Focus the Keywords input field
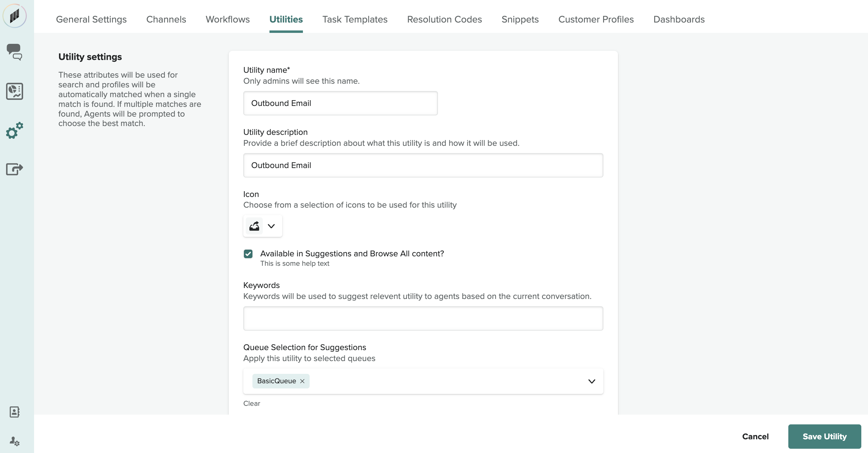 pyautogui.click(x=423, y=318)
